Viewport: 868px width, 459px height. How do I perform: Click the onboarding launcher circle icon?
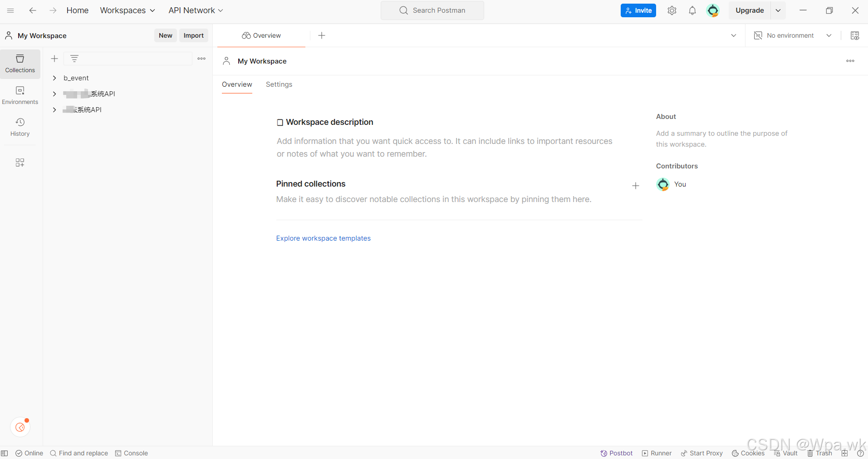coord(20,427)
